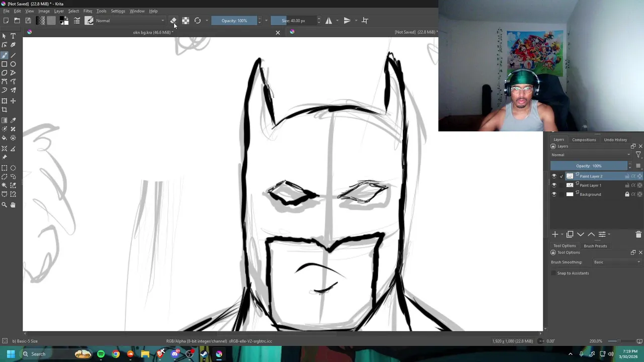Click the Reload original preset icon
This screenshot has height=362, width=644.
[197, 21]
